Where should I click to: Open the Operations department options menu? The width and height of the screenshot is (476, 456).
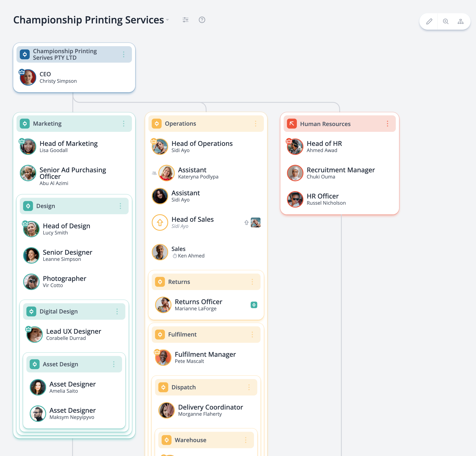(x=255, y=124)
